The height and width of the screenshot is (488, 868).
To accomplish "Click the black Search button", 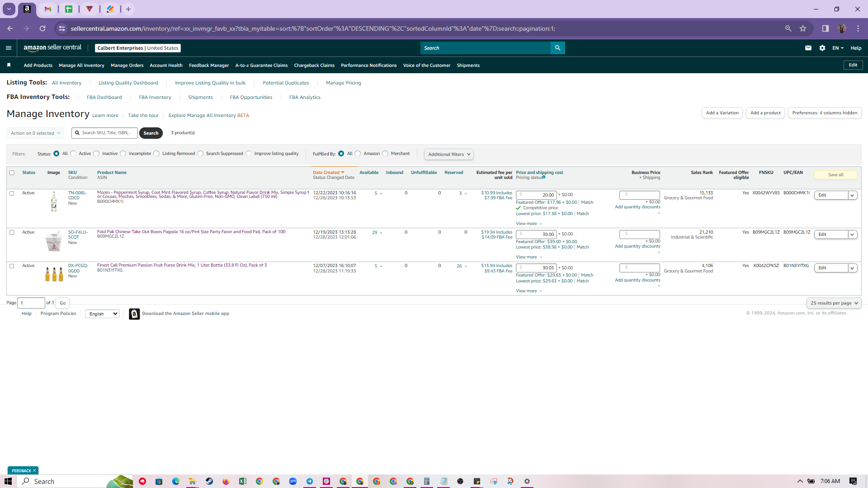I will click(151, 133).
